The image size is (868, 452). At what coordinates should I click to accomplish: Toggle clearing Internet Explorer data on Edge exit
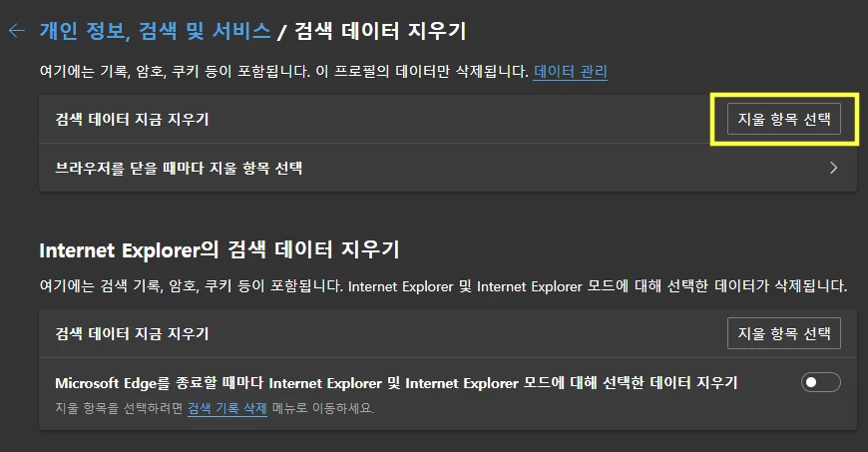(x=820, y=382)
